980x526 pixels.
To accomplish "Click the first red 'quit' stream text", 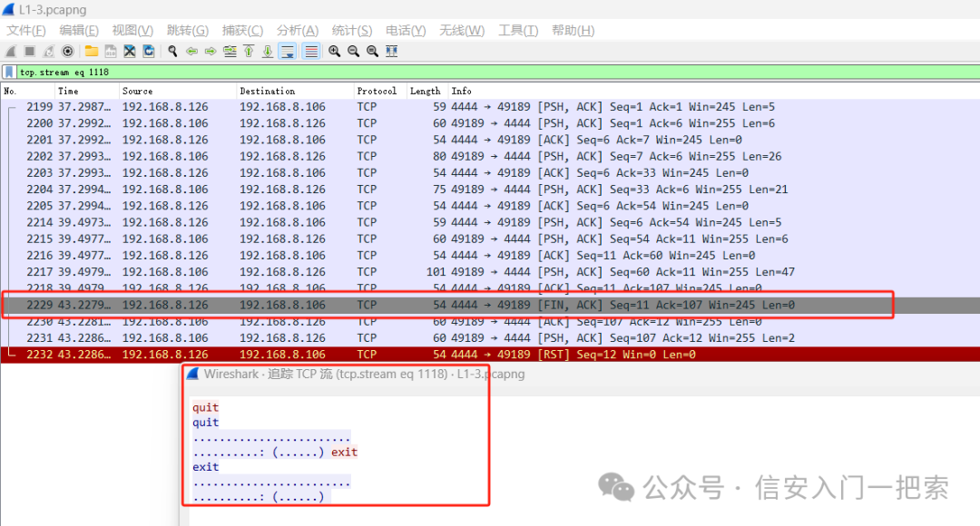I will (206, 407).
